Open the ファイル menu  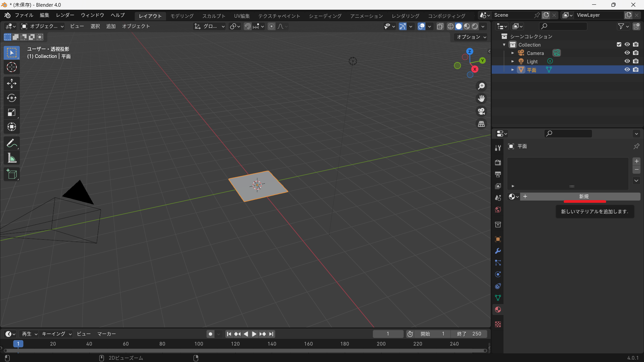[x=24, y=15]
